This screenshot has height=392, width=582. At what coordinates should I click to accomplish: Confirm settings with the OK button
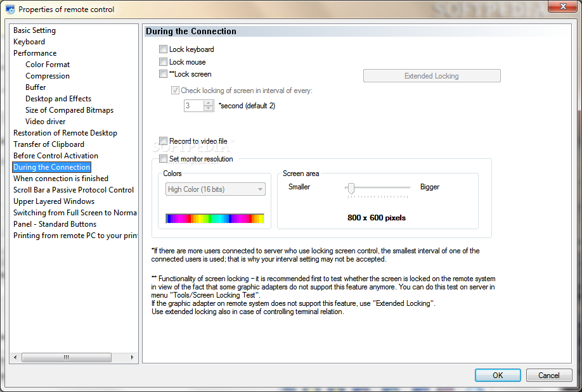click(498, 376)
